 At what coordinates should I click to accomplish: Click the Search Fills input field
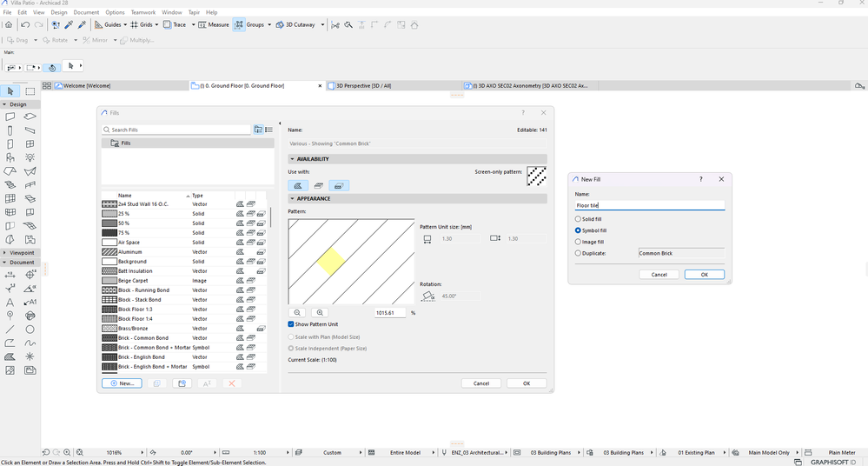tap(176, 130)
